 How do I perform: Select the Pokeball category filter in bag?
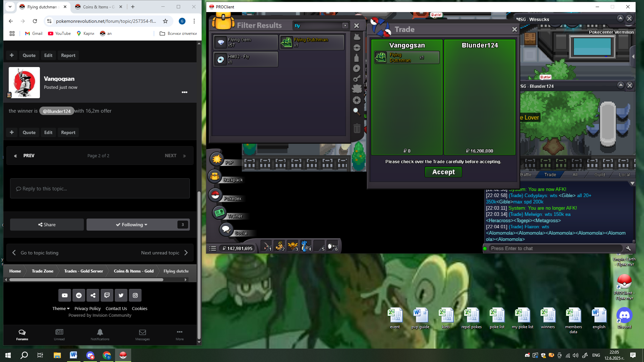(357, 48)
